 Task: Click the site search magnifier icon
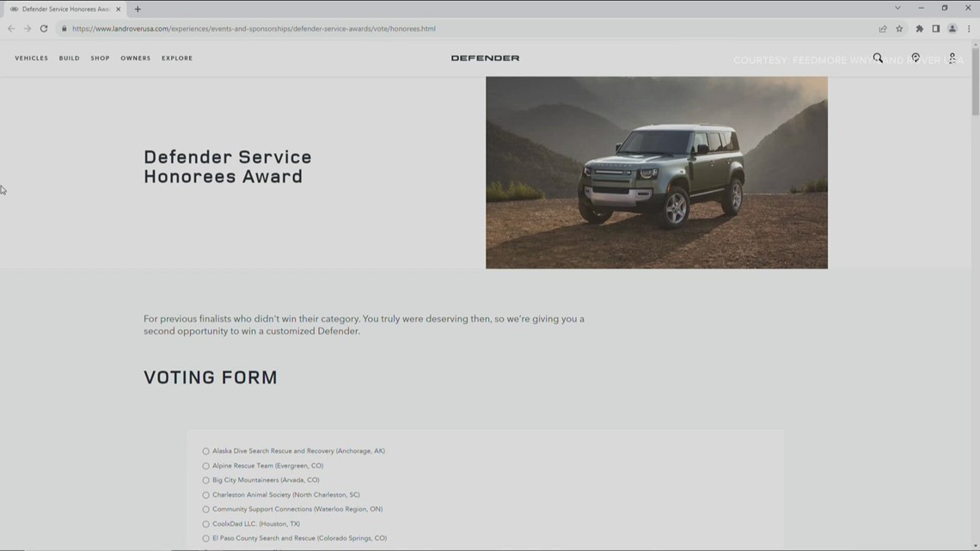click(878, 58)
